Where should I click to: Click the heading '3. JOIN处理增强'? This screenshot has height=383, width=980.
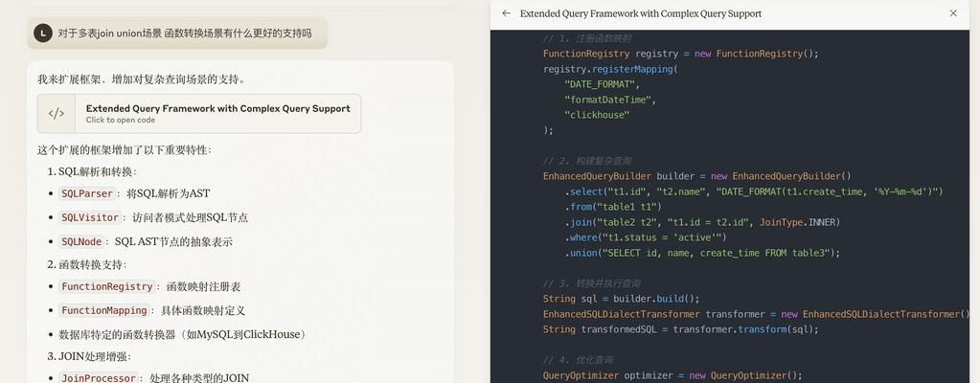click(x=89, y=357)
